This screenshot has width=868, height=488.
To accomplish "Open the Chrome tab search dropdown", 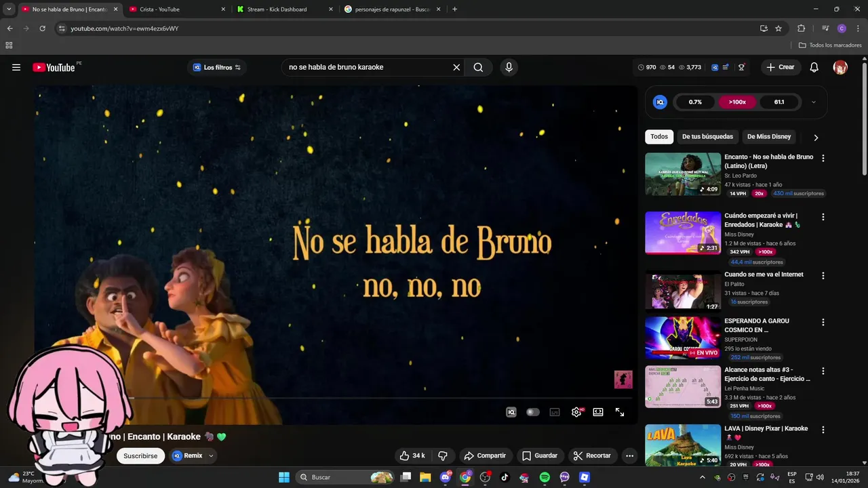I will [x=9, y=9].
